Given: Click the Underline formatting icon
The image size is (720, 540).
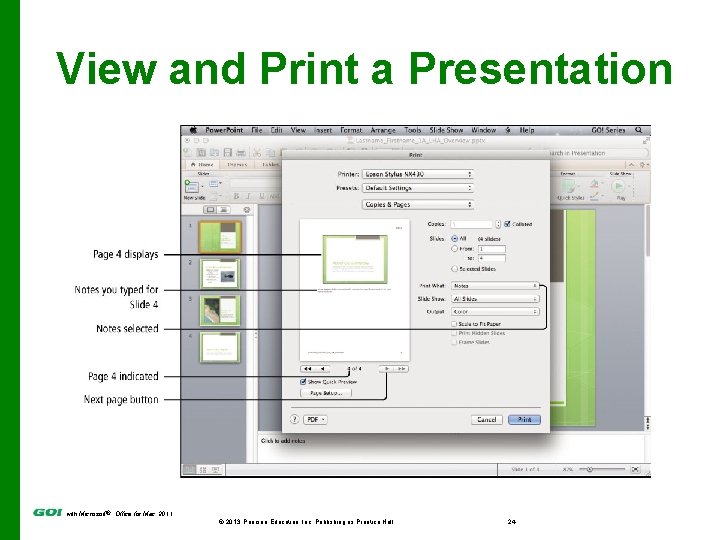Looking at the screenshot, I should click(x=261, y=196).
